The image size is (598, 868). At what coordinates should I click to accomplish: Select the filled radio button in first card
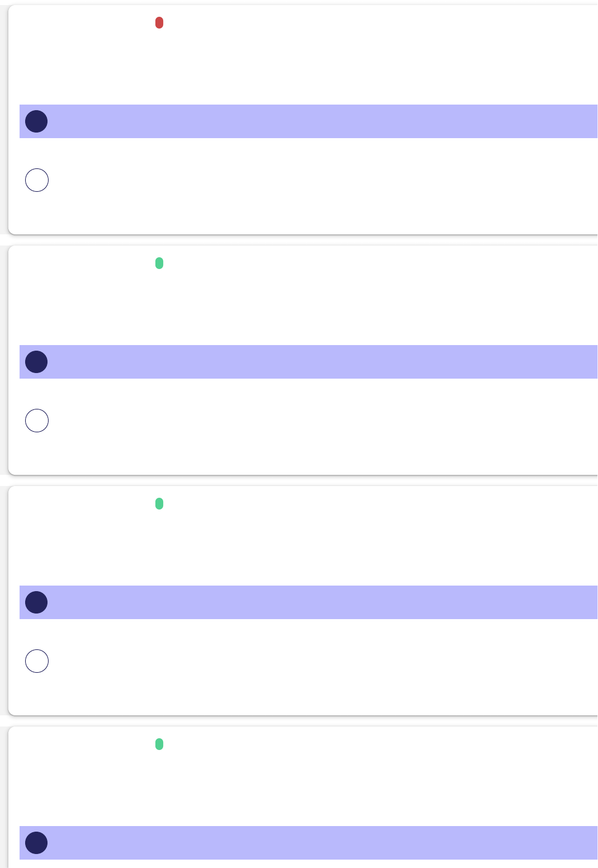(x=36, y=121)
